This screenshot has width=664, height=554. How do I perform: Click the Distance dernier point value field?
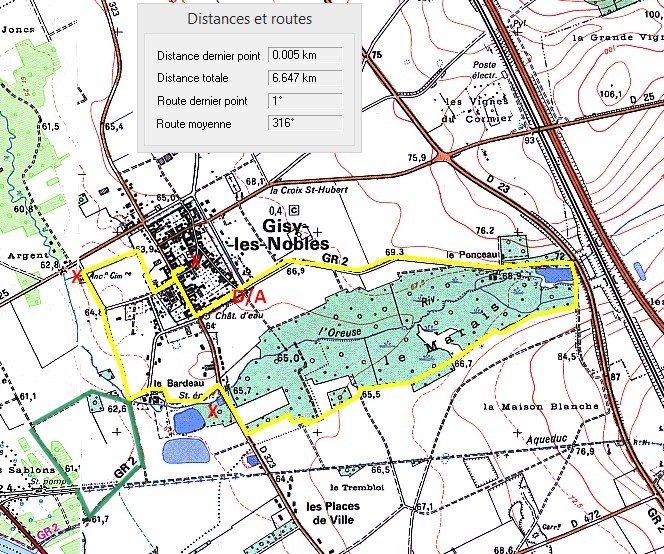[299, 55]
